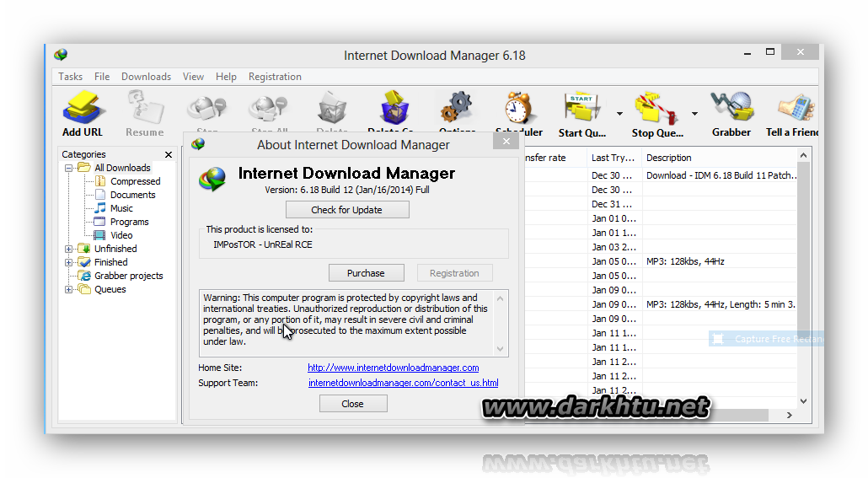Click the Resume toolbar icon
The image size is (868, 478).
click(144, 107)
